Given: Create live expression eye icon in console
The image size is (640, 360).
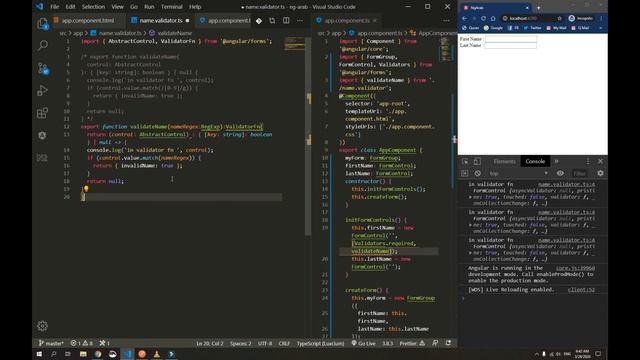Looking at the screenshot, I should pos(560,173).
